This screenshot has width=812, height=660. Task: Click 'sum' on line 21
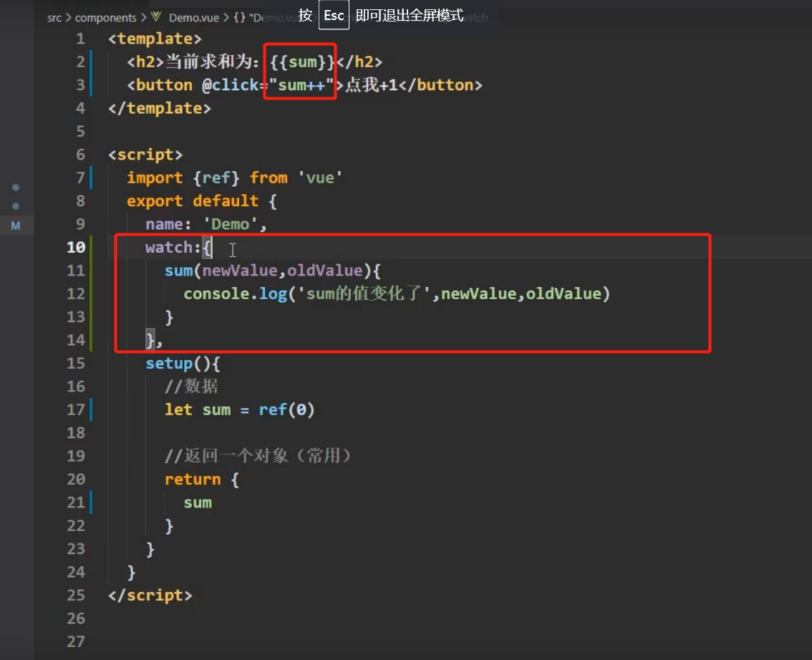pyautogui.click(x=198, y=503)
